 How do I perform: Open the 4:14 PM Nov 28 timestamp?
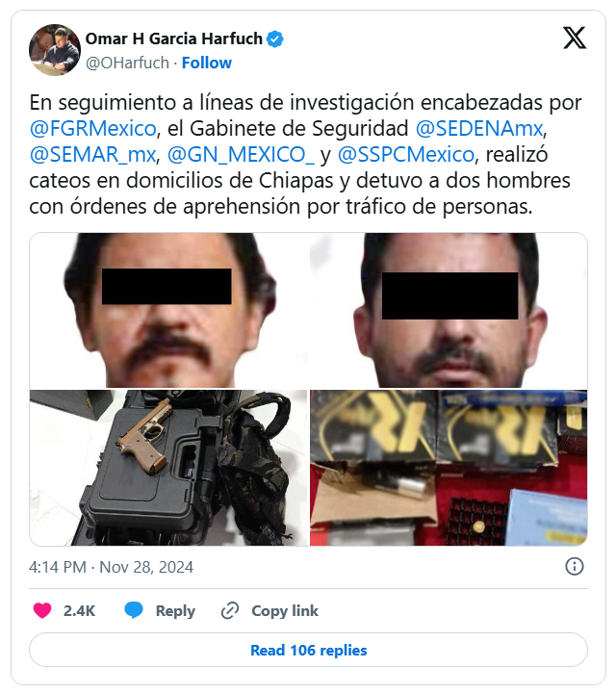pos(111,567)
